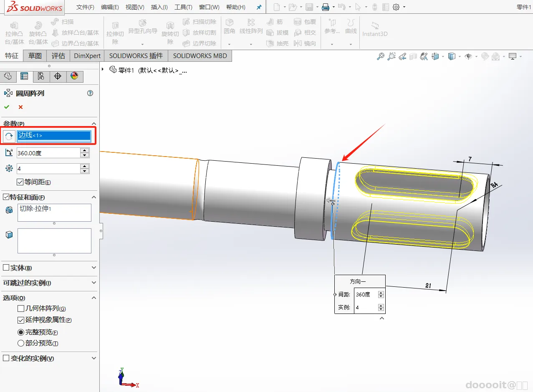Select the 部分预览 radio button
The height and width of the screenshot is (392, 533).
(x=21, y=343)
